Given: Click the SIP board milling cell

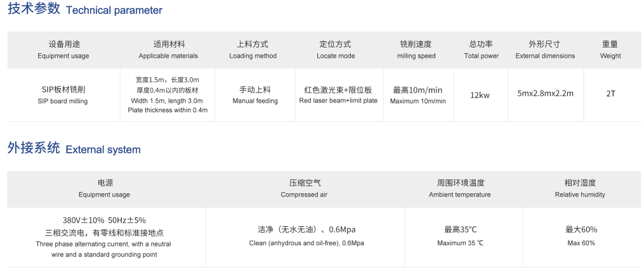Looking at the screenshot, I should point(63,95).
